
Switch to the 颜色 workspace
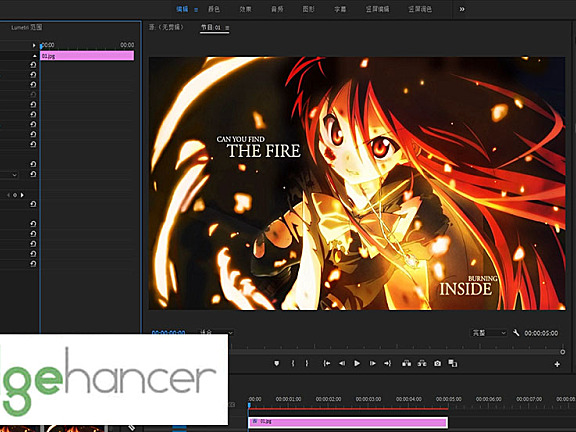[x=214, y=9]
